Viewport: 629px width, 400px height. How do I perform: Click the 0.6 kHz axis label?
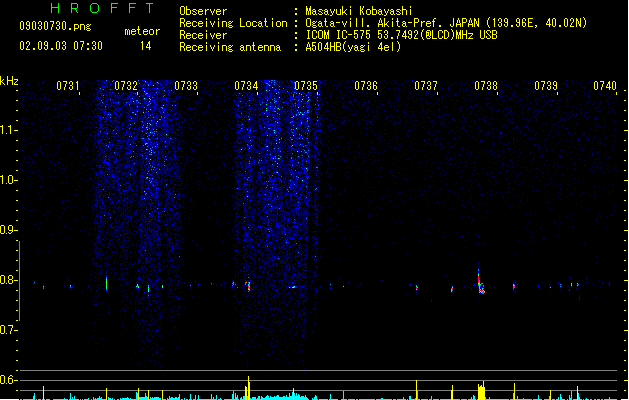coord(8,380)
